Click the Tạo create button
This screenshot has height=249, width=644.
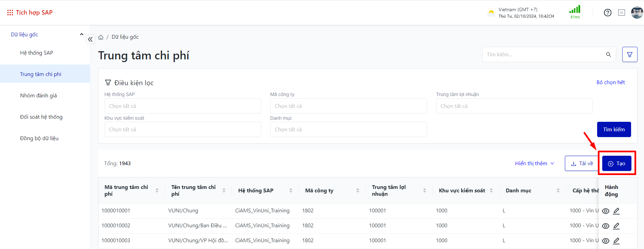click(616, 164)
